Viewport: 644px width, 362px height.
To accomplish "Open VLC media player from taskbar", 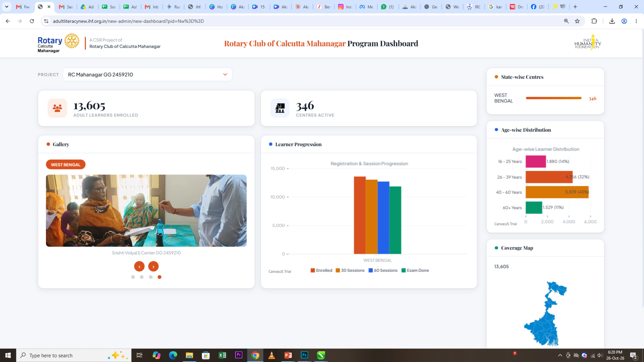I will pyautogui.click(x=272, y=355).
